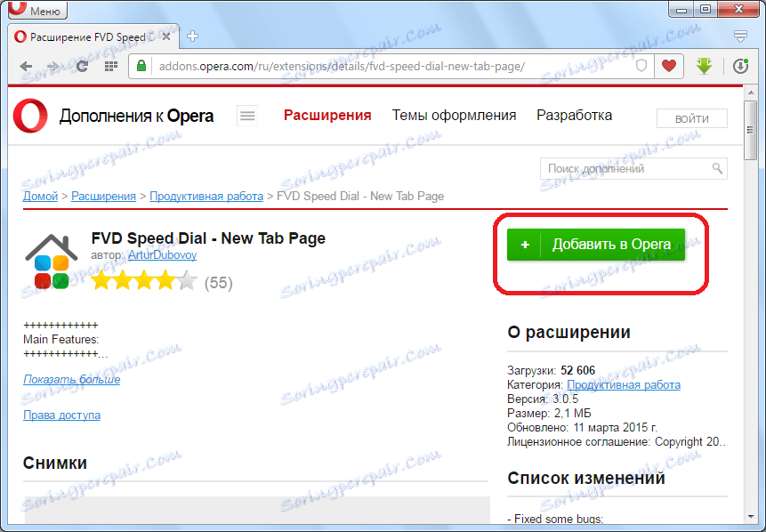Click the Снимки heading
Screen dimensions: 766x532
[55, 463]
